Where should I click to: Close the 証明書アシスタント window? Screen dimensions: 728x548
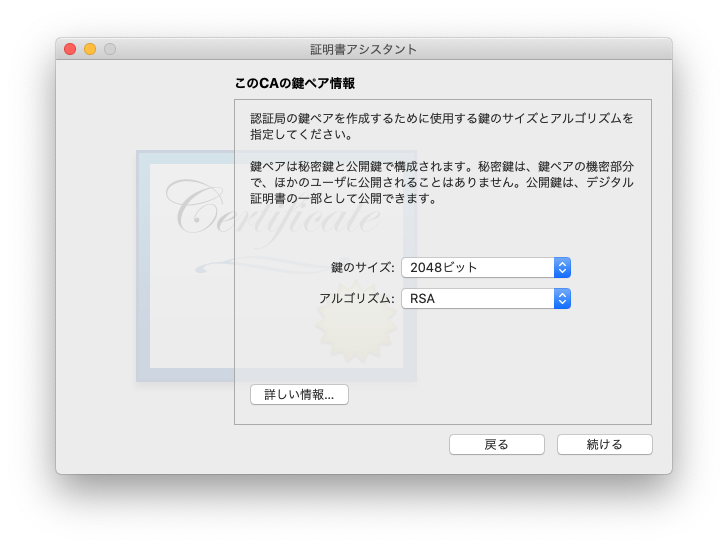coord(70,49)
